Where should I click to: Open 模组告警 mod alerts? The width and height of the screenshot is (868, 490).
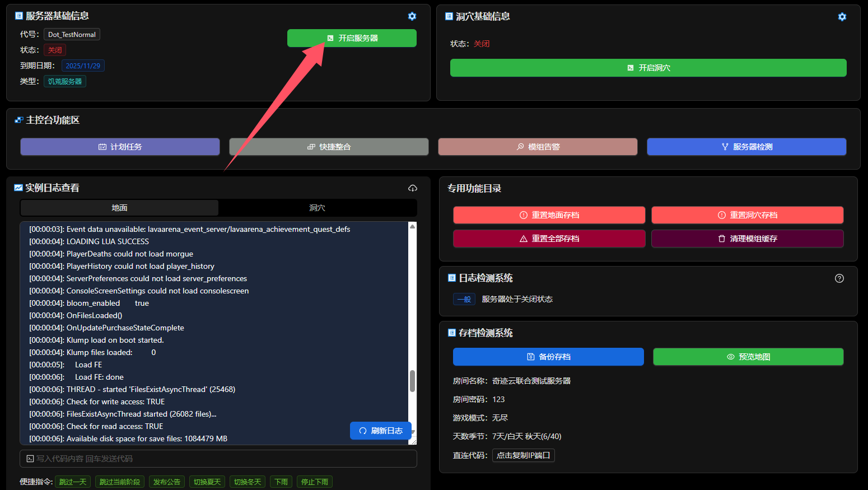coord(538,147)
